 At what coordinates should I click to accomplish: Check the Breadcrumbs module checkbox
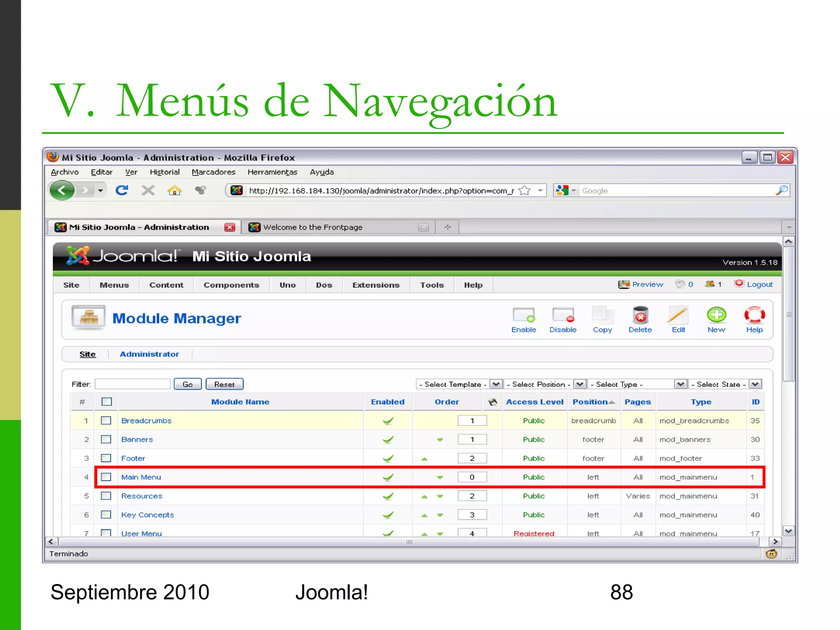tap(106, 421)
